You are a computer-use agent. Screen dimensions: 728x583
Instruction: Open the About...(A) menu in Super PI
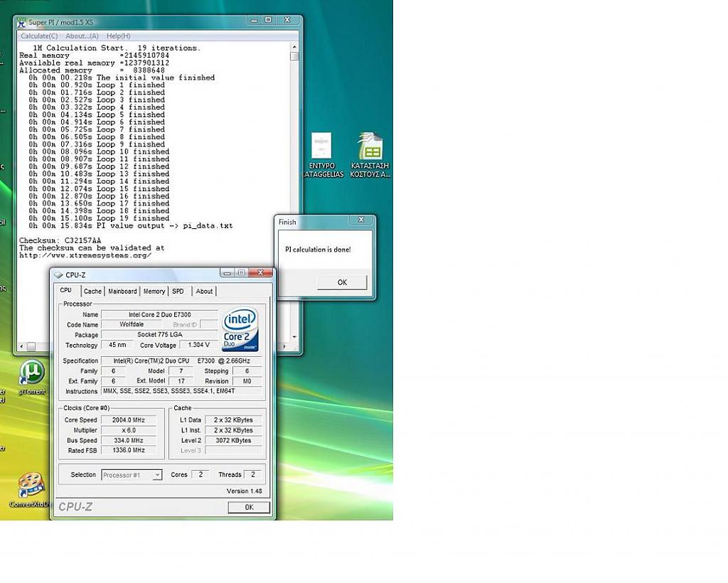(x=82, y=36)
